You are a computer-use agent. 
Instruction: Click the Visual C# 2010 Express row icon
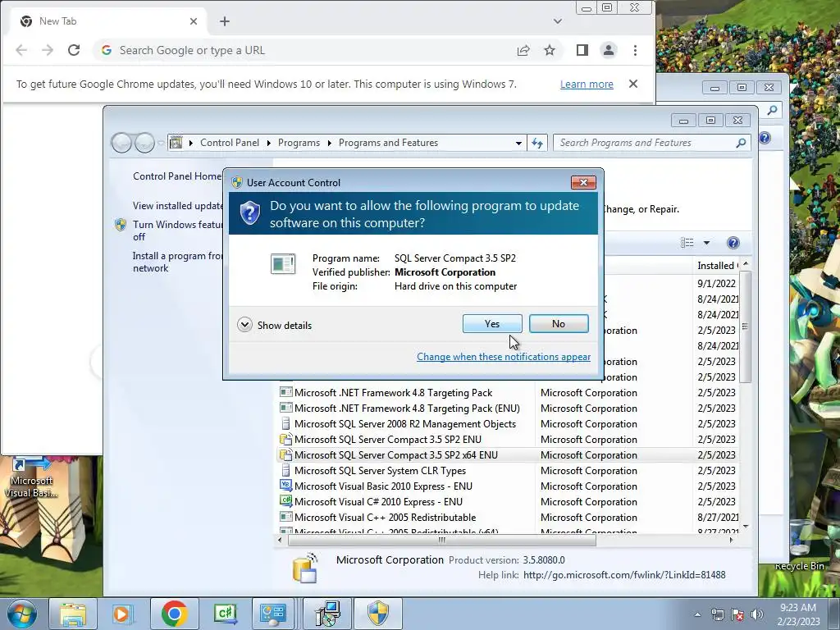pyautogui.click(x=285, y=501)
